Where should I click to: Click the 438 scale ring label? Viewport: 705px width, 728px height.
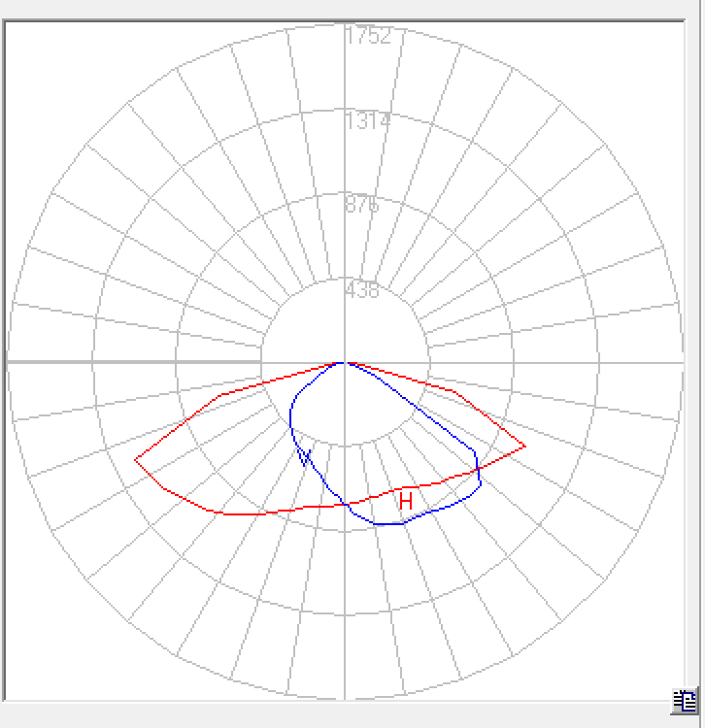pos(363,290)
